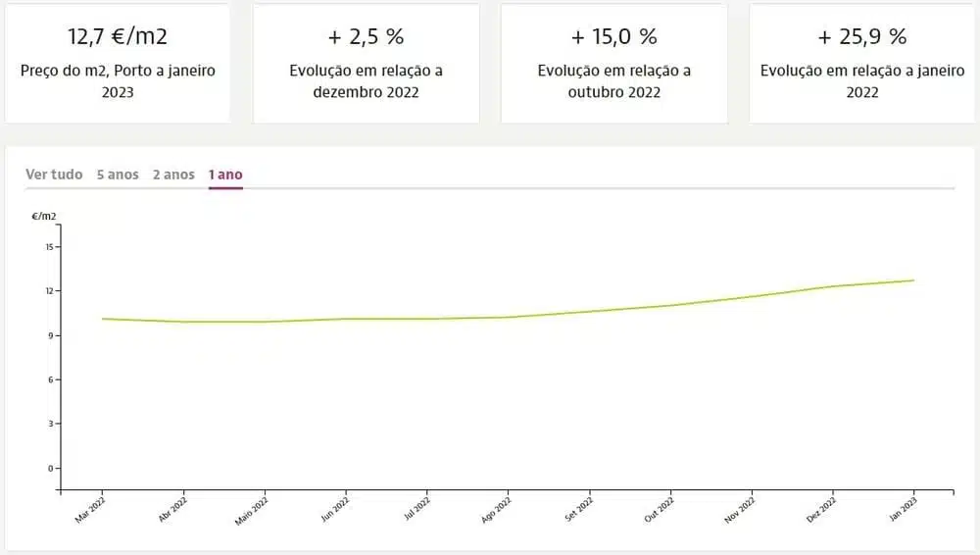Screen dimensions: 980x555
Task: Switch to the 'Ver tudo' tab
Action: point(54,175)
